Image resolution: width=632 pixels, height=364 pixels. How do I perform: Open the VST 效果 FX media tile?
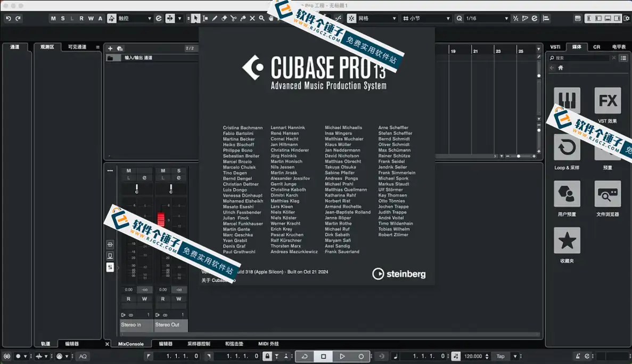608,101
